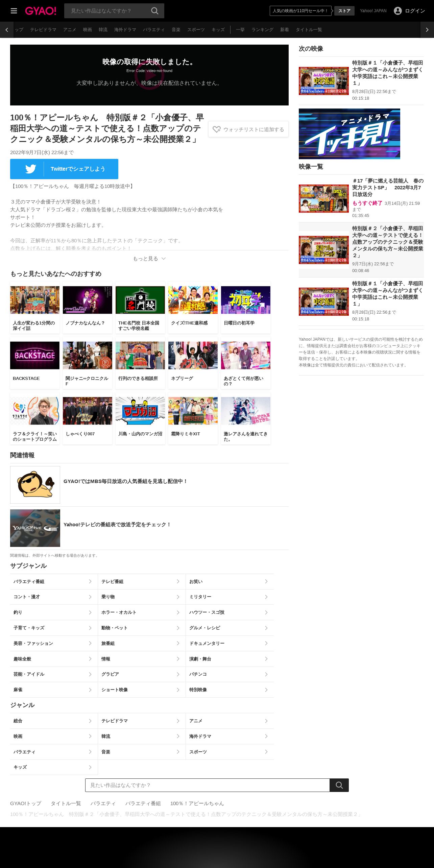Open 釣り subgenre row

54,612
